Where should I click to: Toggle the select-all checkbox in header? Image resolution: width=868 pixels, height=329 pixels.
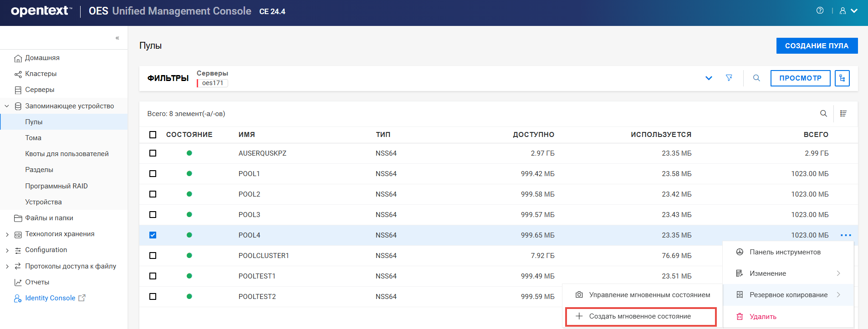[x=153, y=135]
